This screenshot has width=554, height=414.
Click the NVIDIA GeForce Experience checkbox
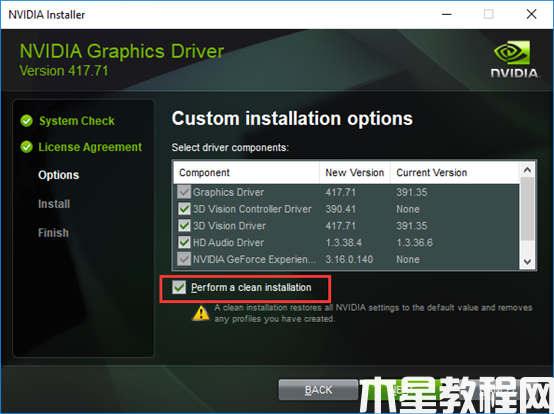coord(184,259)
